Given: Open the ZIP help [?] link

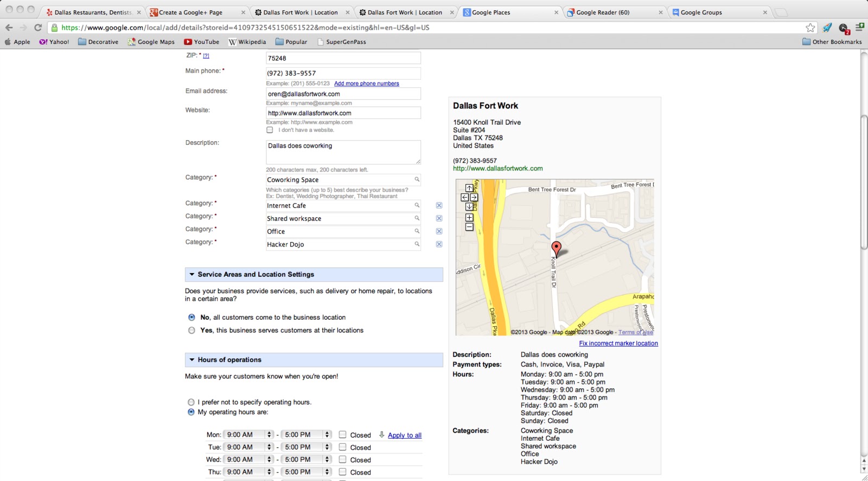Looking at the screenshot, I should click(x=206, y=55).
